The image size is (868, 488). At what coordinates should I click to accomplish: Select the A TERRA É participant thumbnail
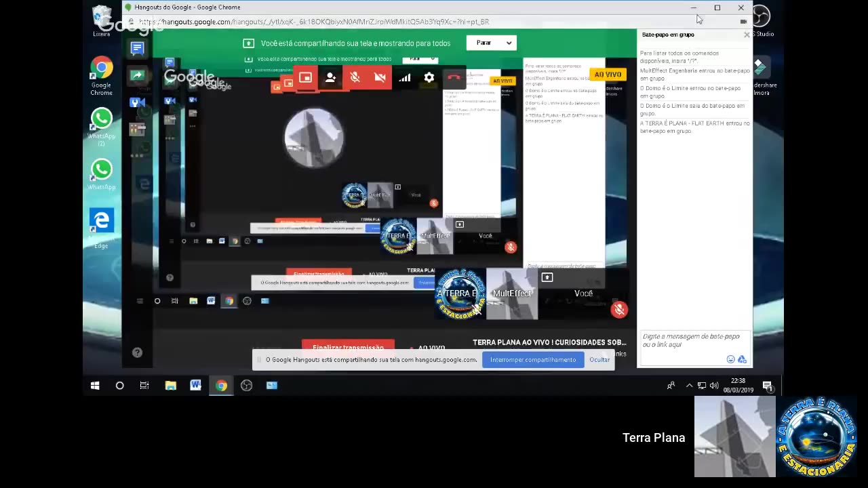pyautogui.click(x=460, y=293)
